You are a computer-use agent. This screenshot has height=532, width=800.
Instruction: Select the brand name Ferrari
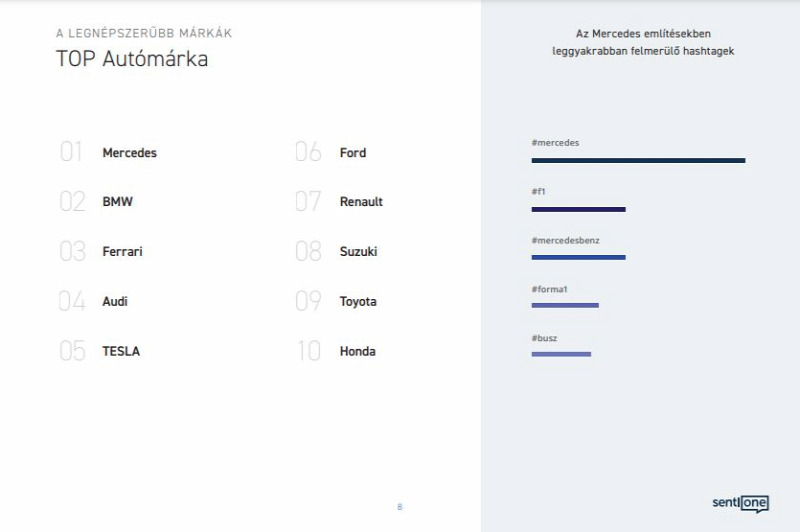pos(122,251)
